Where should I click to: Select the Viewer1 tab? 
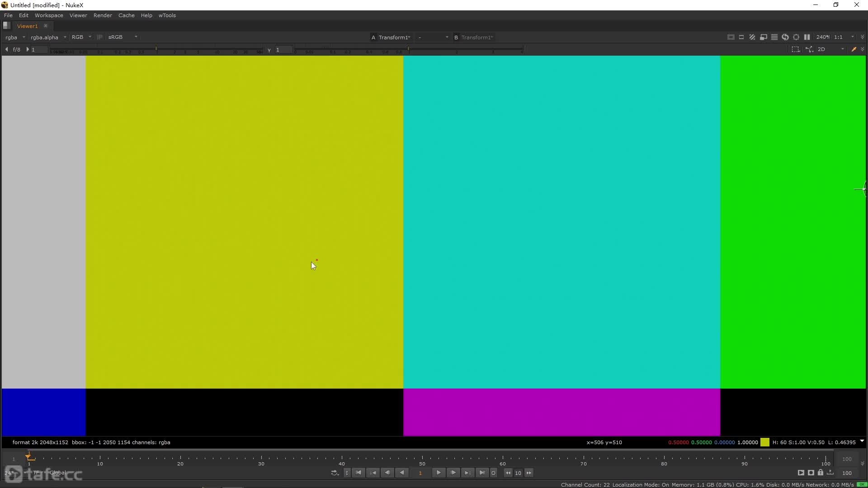[x=28, y=26]
